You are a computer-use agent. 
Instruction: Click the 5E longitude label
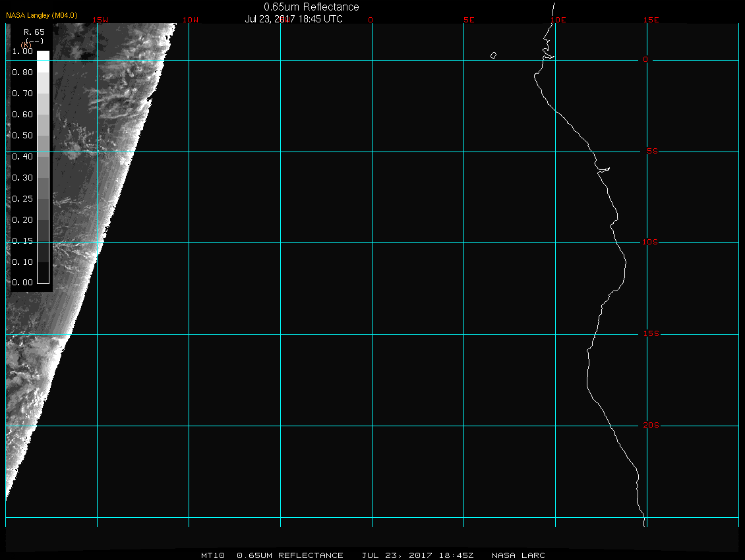469,20
